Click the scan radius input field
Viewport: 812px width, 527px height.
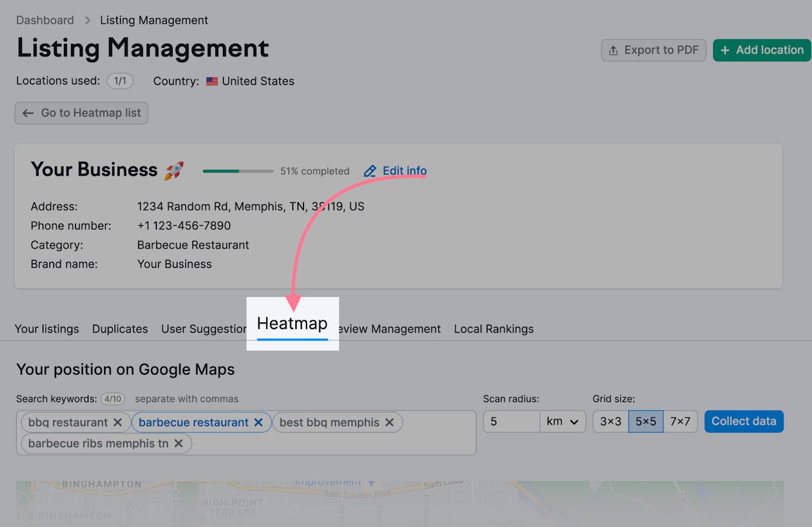pyautogui.click(x=511, y=421)
